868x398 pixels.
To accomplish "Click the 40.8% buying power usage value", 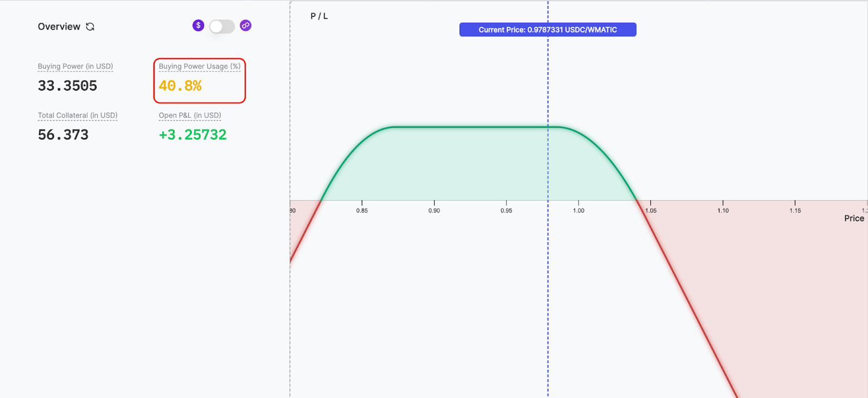I will pos(180,86).
